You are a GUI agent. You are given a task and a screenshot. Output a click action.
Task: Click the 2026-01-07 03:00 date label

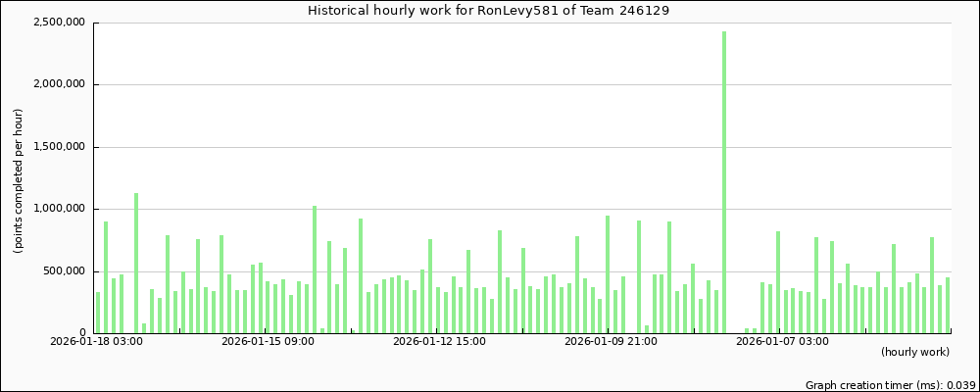[782, 342]
